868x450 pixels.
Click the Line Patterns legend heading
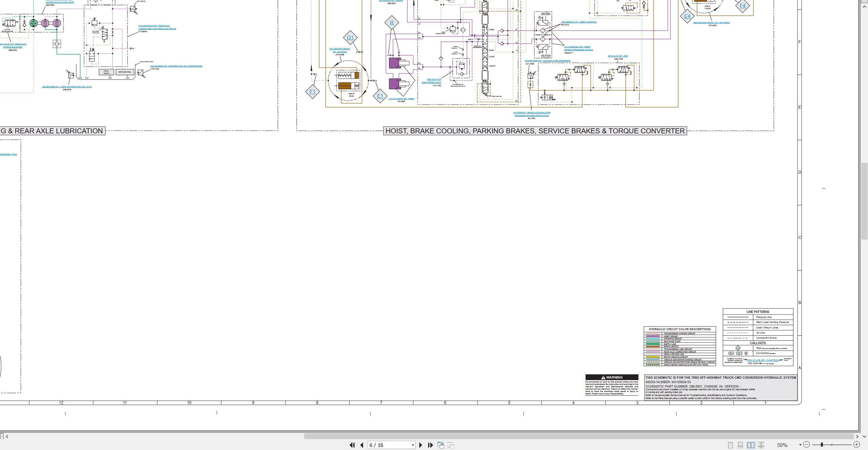(758, 312)
